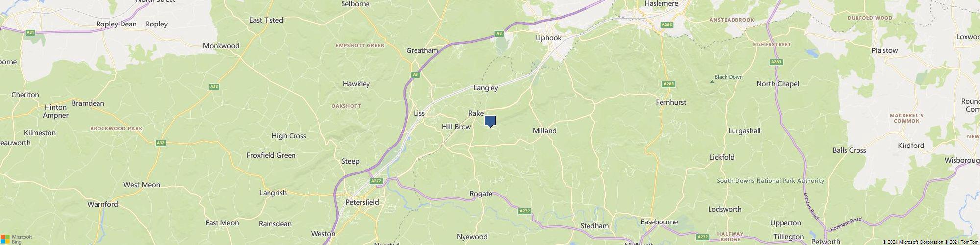The image size is (980, 245).
Task: Click the A272 road shield near Petersfield
Action: [376, 181]
